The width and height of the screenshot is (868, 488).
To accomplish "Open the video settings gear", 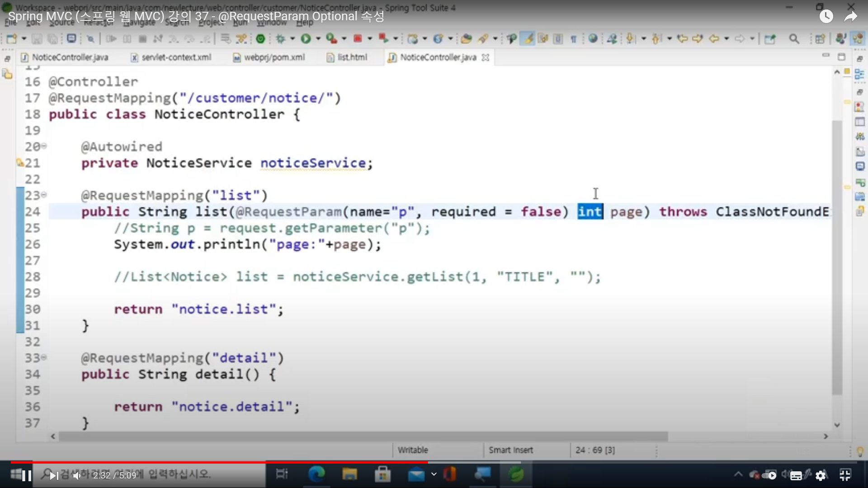I will (x=821, y=475).
